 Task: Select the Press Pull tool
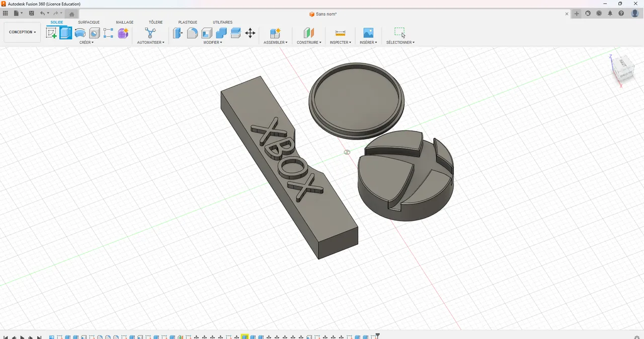click(178, 33)
